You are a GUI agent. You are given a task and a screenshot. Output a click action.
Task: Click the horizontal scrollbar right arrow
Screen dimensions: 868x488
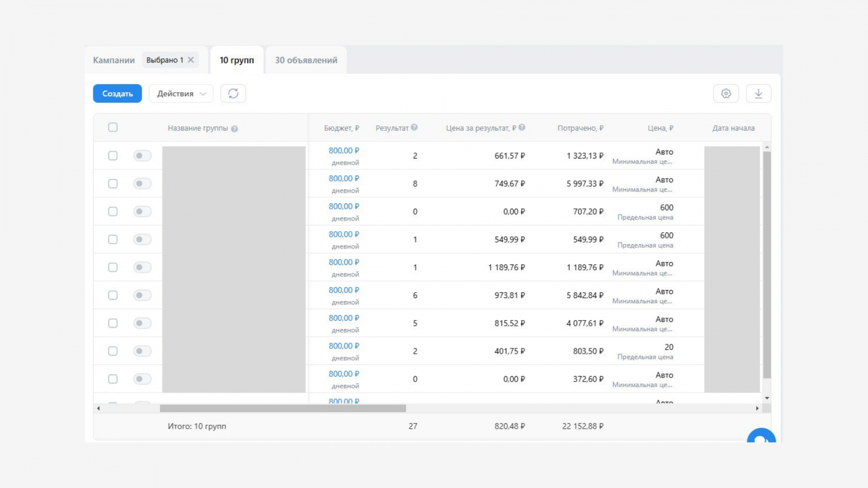[x=757, y=408]
